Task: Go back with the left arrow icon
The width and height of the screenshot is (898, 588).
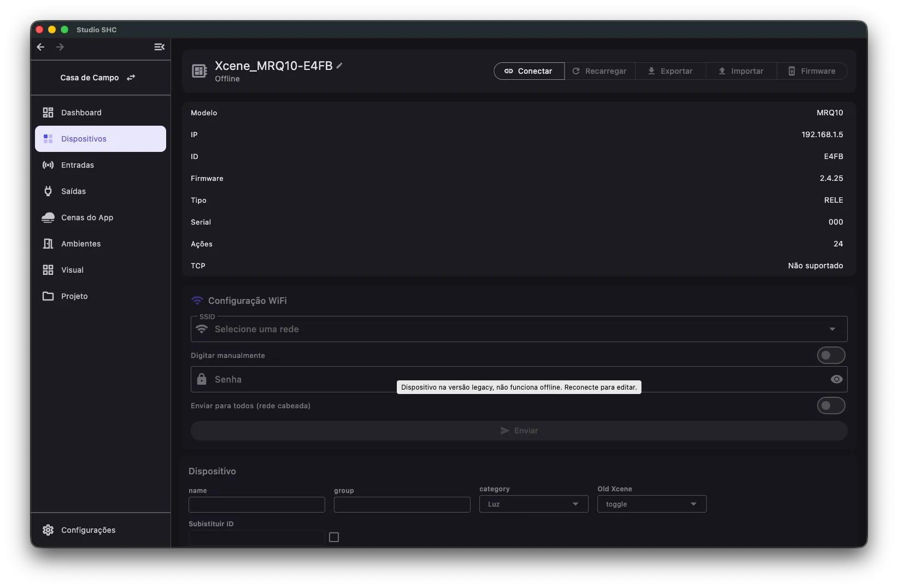Action: tap(40, 47)
